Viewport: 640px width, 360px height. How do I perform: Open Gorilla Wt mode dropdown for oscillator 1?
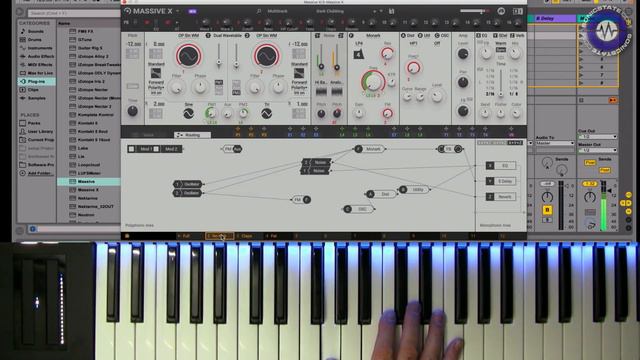pyautogui.click(x=189, y=36)
